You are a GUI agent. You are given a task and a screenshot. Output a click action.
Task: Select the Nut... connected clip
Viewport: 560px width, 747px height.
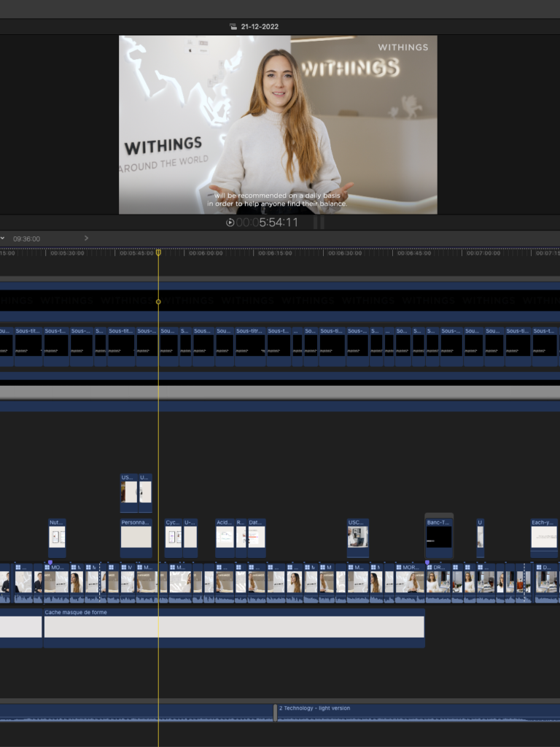[57, 538]
